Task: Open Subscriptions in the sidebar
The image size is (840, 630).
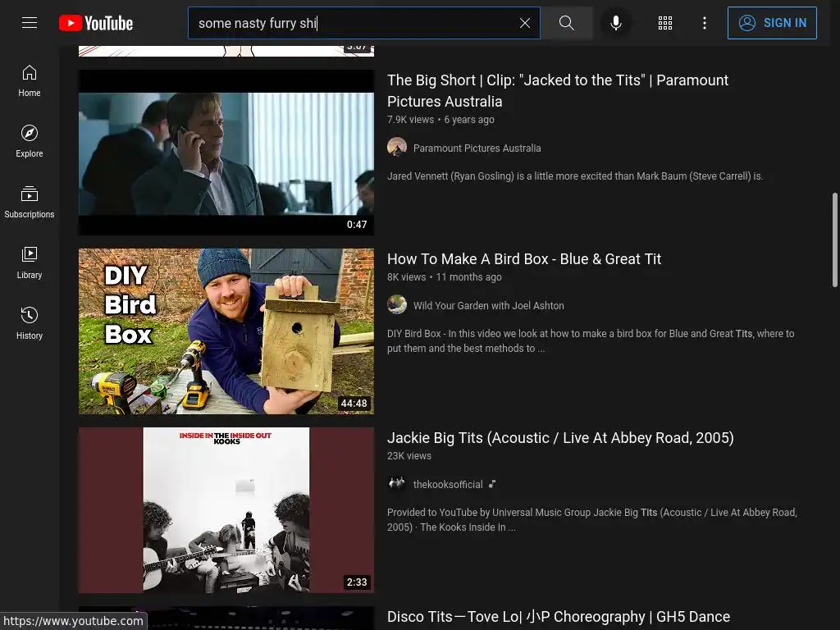Action: [x=30, y=203]
